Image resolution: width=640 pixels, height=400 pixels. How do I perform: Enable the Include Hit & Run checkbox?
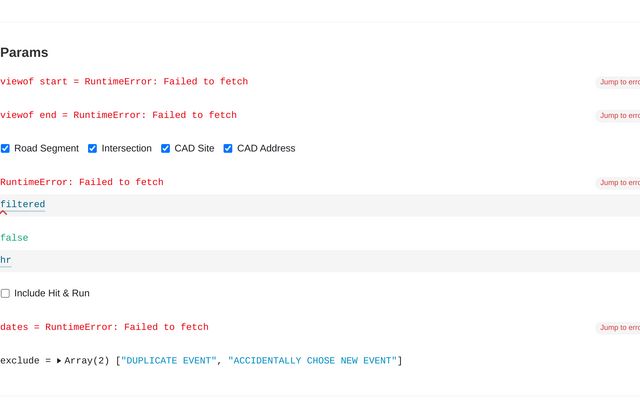tap(5, 293)
